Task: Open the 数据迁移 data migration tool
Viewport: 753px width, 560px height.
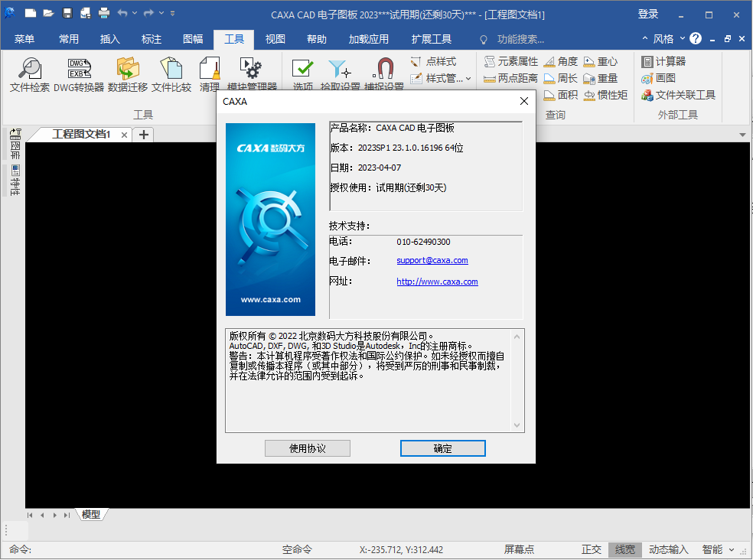Action: coord(127,74)
